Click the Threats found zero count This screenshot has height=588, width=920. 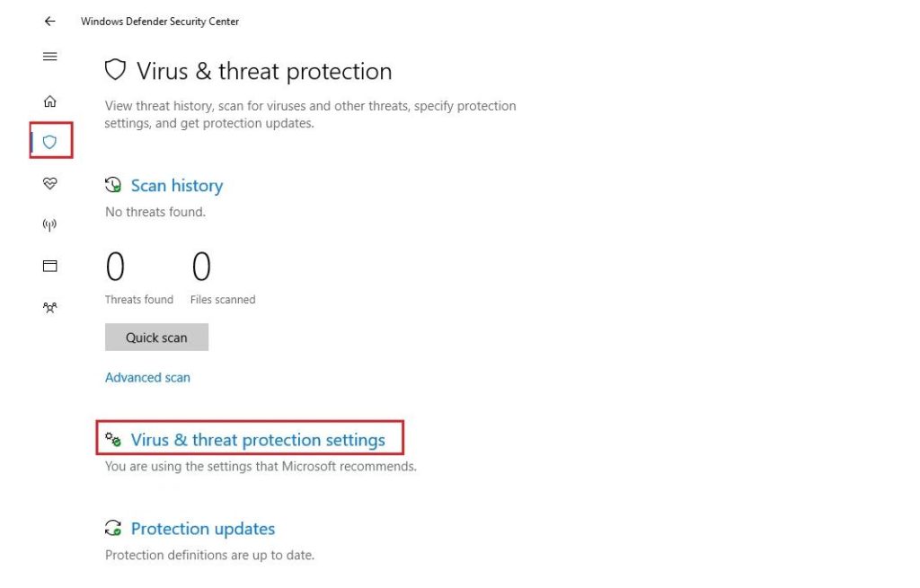pos(115,268)
